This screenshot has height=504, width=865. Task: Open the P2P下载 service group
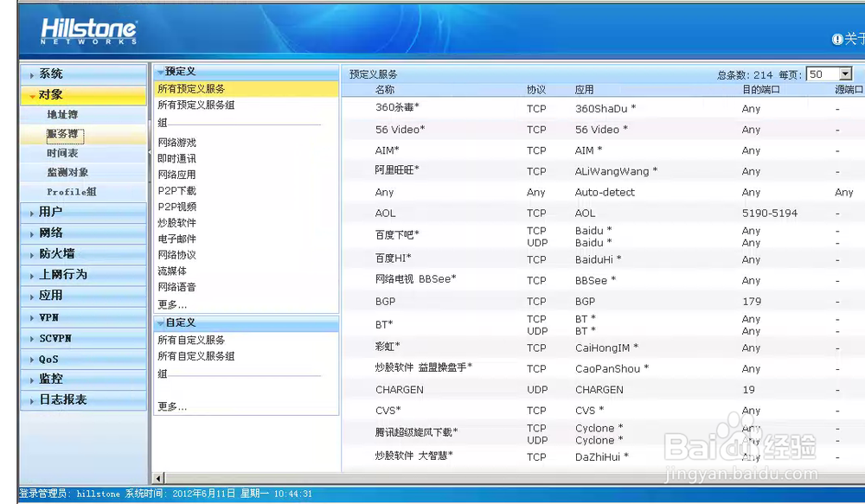pos(177,191)
